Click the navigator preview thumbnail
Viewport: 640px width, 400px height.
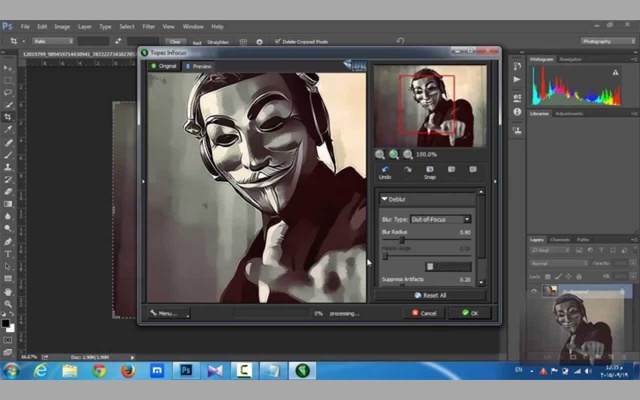[x=429, y=105]
